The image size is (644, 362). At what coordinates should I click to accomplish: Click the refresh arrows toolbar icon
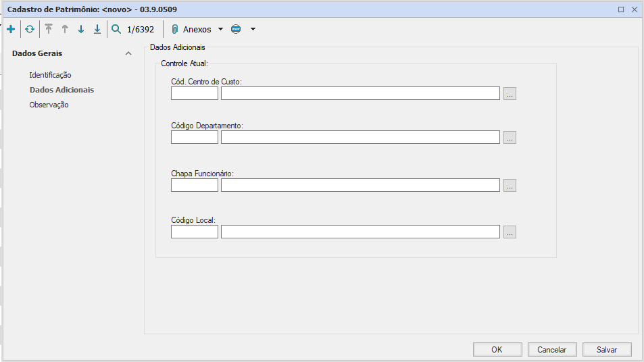(30, 30)
